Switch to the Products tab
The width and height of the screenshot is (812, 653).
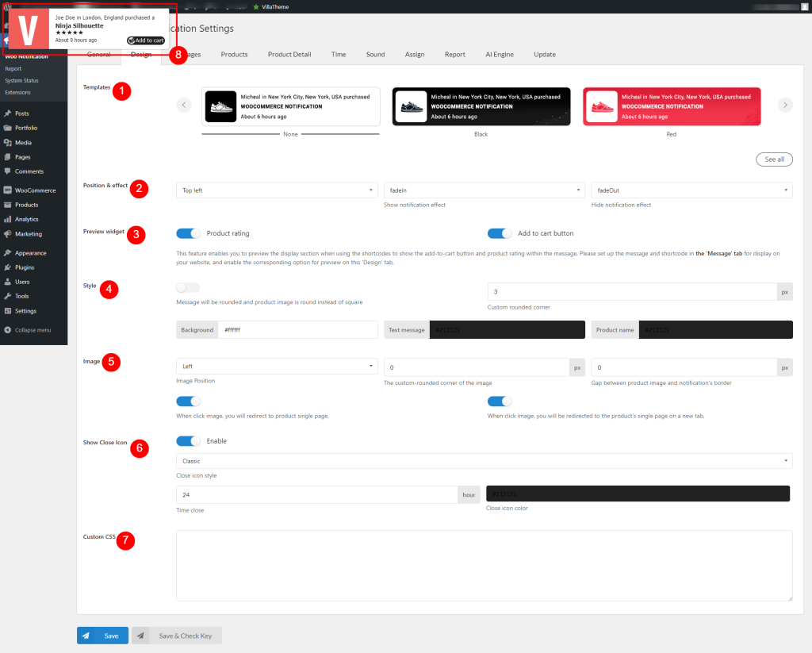pyautogui.click(x=234, y=55)
